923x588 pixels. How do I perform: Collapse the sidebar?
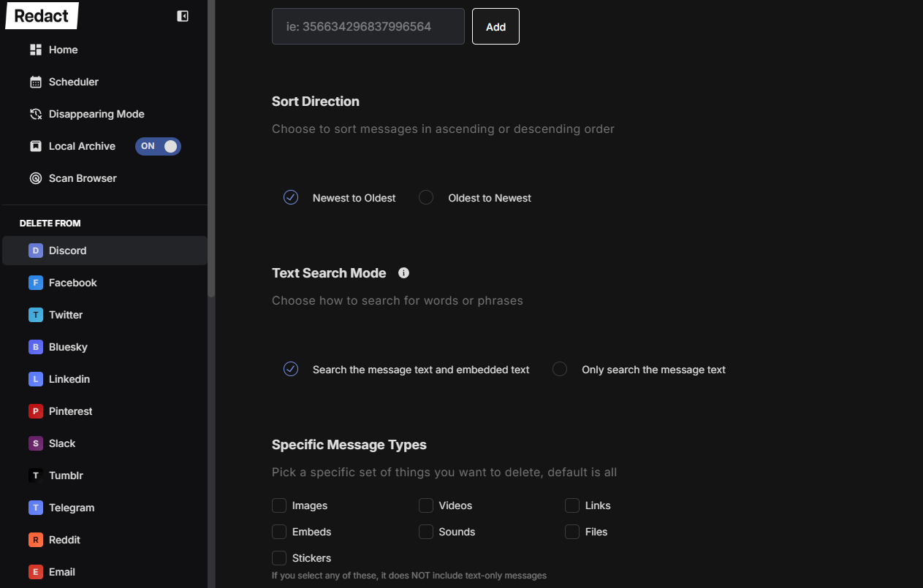[x=182, y=15]
